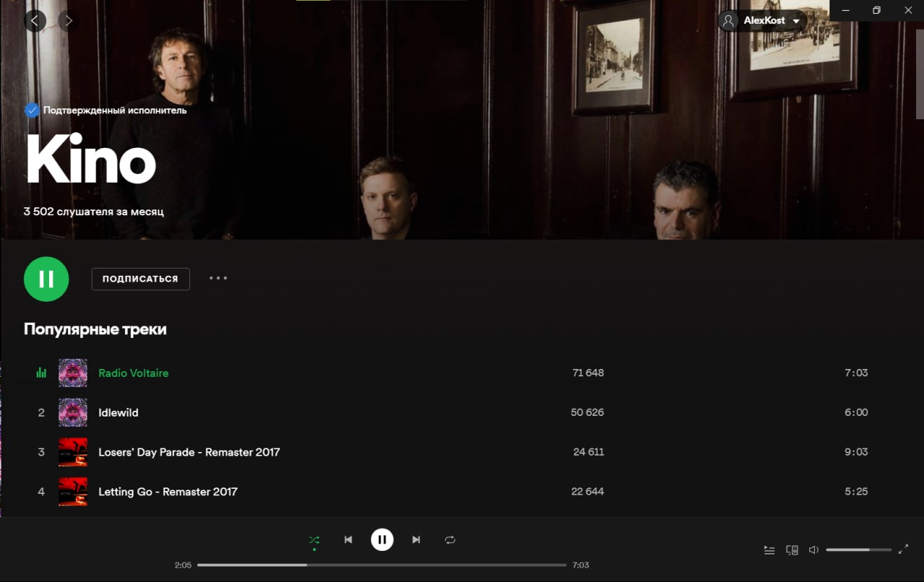Click the 6:00 duration of Idlewild

856,412
